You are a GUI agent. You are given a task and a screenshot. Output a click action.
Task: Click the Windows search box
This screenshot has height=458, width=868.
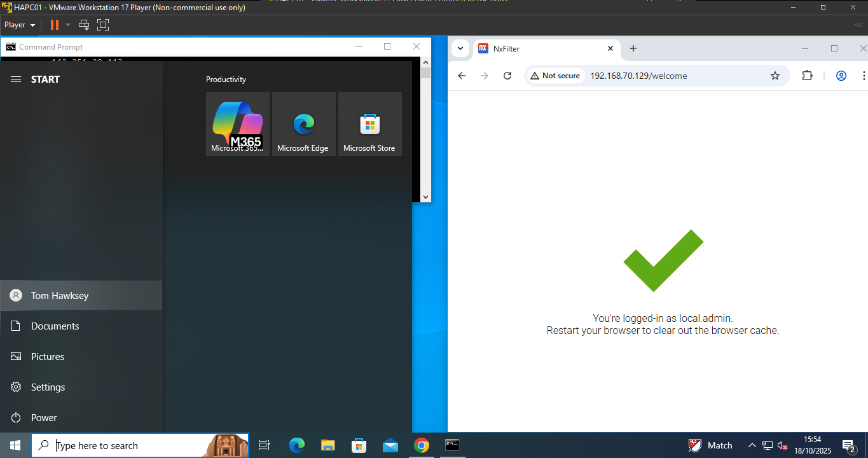127,445
